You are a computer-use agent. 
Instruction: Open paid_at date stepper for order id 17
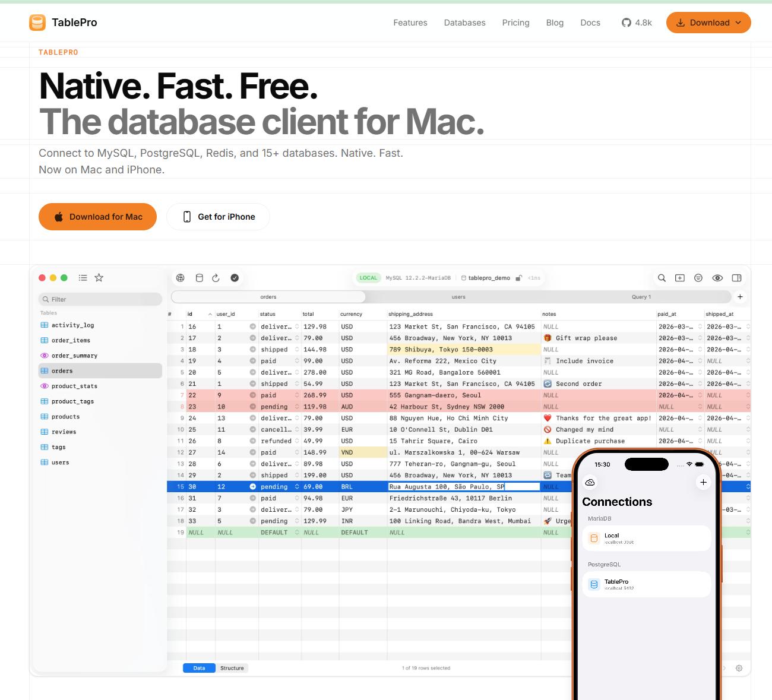tap(700, 338)
